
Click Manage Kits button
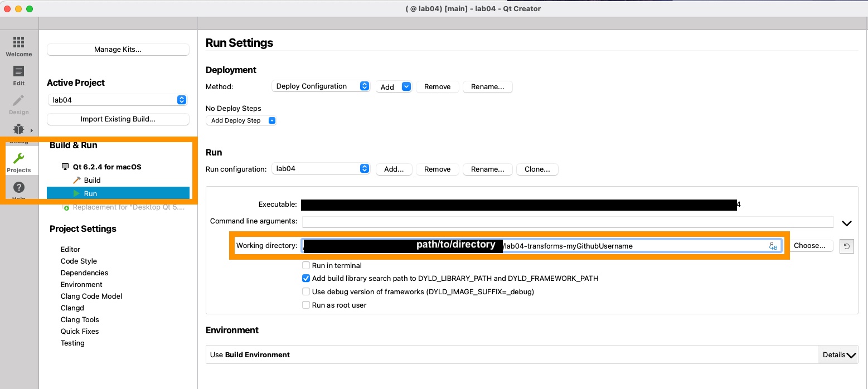[x=118, y=50]
